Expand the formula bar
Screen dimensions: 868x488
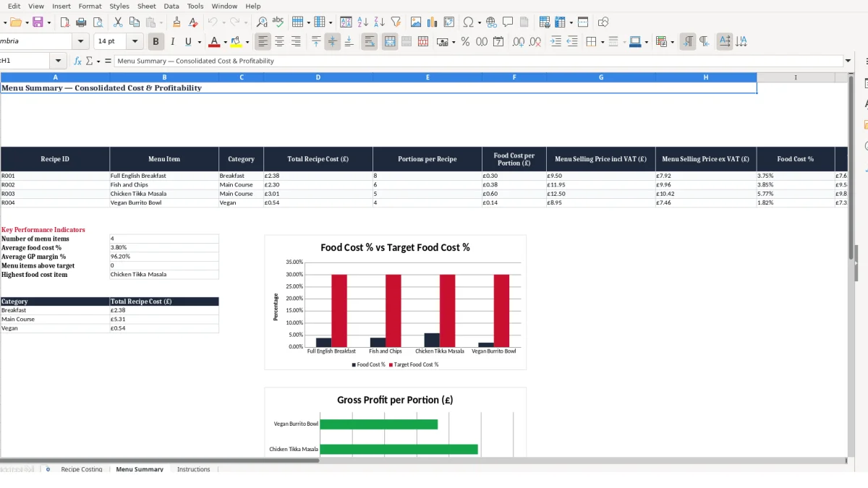[848, 61]
